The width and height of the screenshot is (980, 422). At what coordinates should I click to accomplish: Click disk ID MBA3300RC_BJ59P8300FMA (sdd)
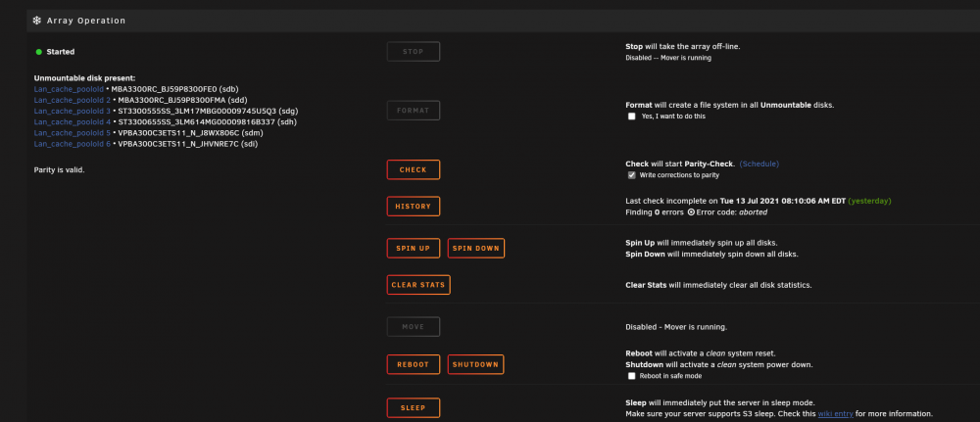(184, 100)
